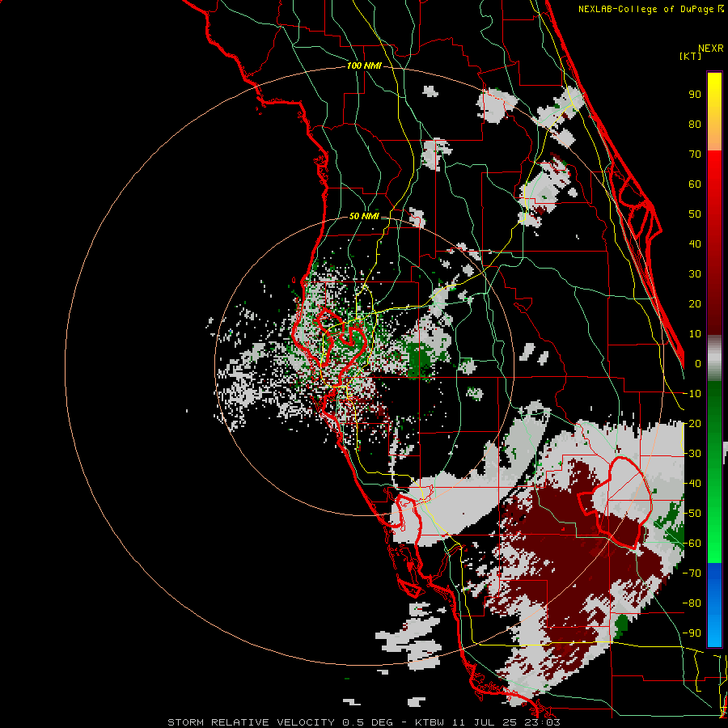Click the positive 40 value on the velocity scale
This screenshot has height=728, width=728.
pos(695,243)
